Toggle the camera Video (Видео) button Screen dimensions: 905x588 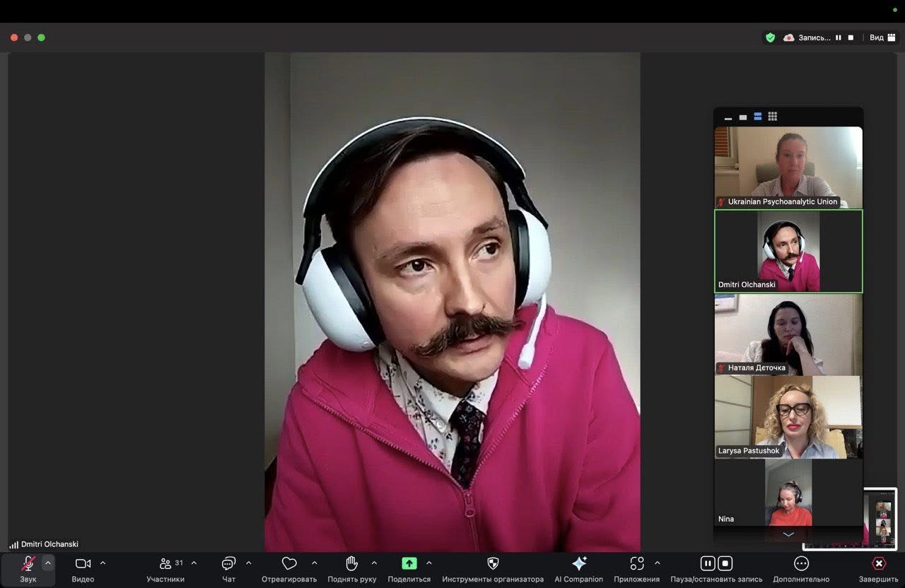tap(83, 563)
